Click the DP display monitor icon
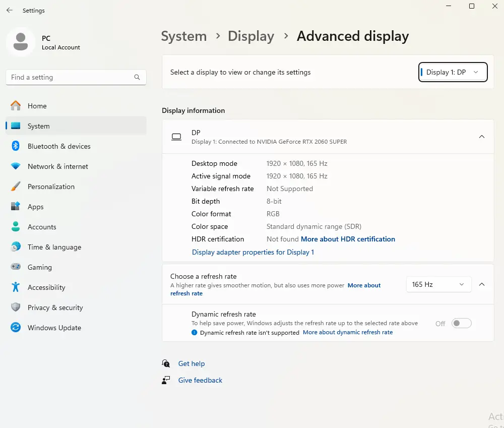The height and width of the screenshot is (428, 504). point(176,137)
